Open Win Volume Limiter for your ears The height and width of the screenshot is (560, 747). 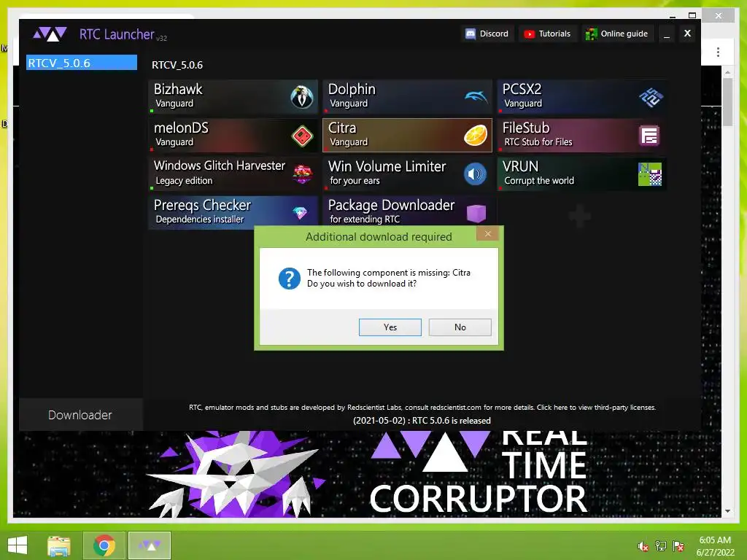point(407,174)
